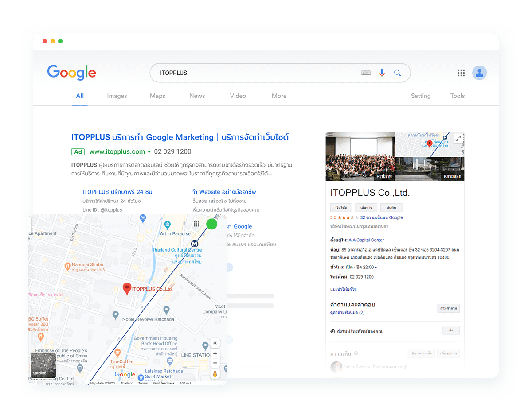Open the More menu

click(279, 96)
